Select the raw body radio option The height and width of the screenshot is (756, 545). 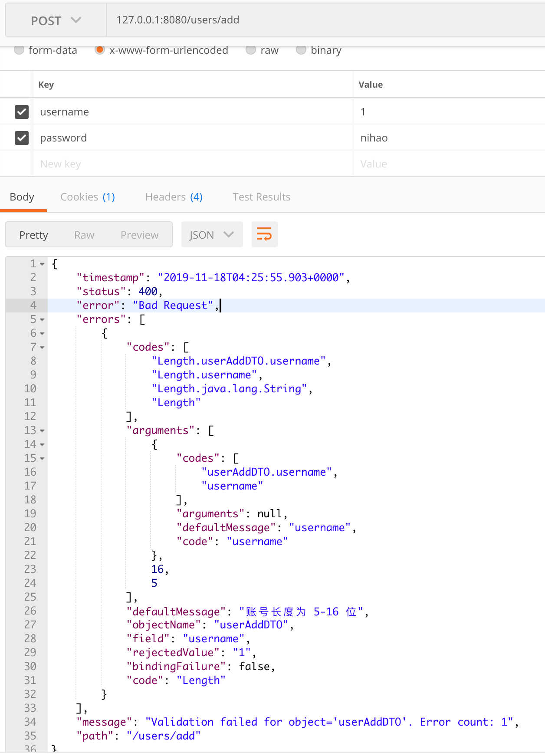click(x=251, y=50)
